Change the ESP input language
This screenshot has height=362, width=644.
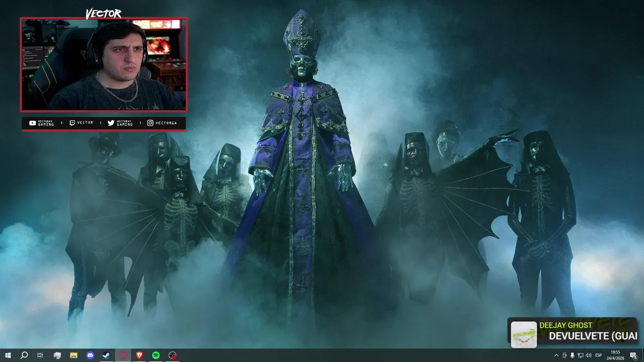[599, 355]
